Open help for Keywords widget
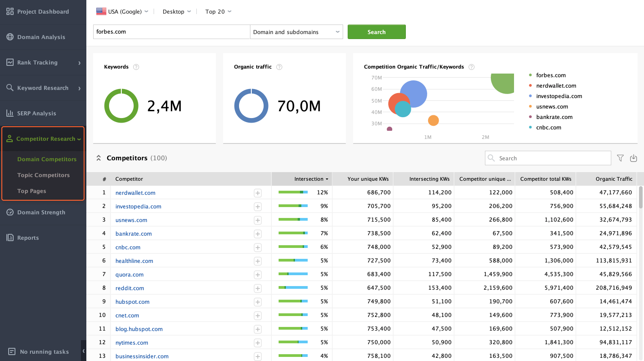Screen dimensions: 644x361 136,67
